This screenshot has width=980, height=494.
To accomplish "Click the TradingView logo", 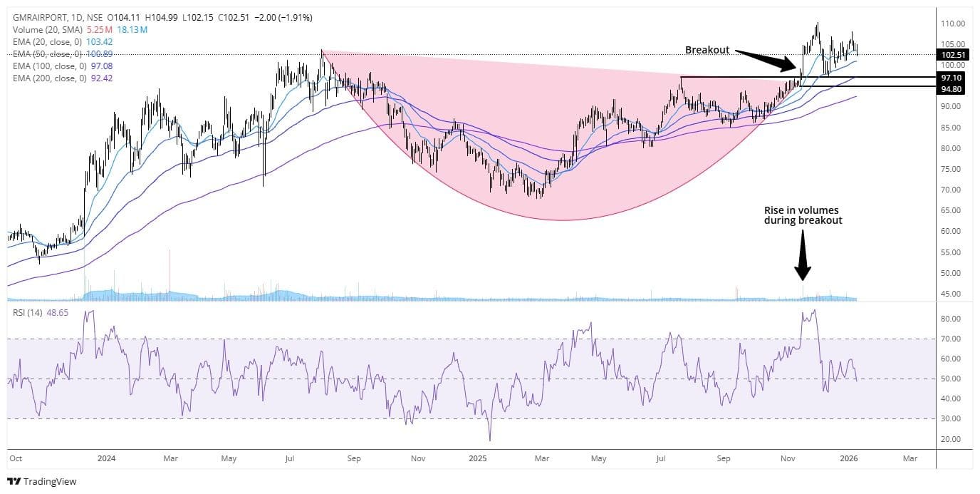I will [x=41, y=481].
